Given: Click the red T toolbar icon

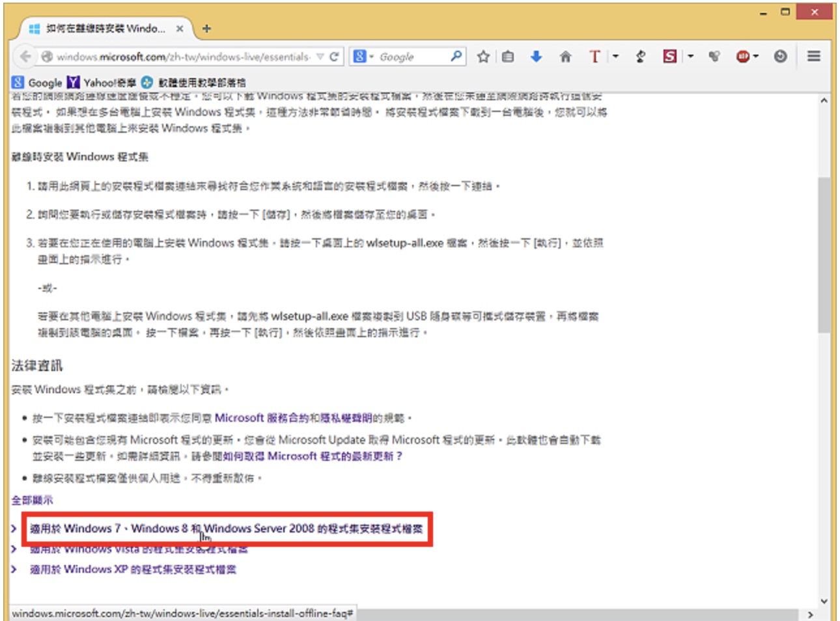Looking at the screenshot, I should tap(594, 57).
